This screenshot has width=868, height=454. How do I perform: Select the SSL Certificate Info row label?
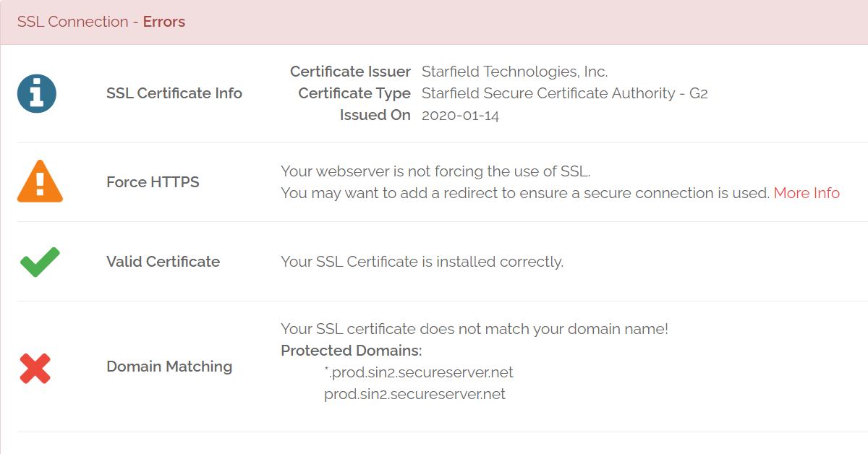pyautogui.click(x=174, y=93)
